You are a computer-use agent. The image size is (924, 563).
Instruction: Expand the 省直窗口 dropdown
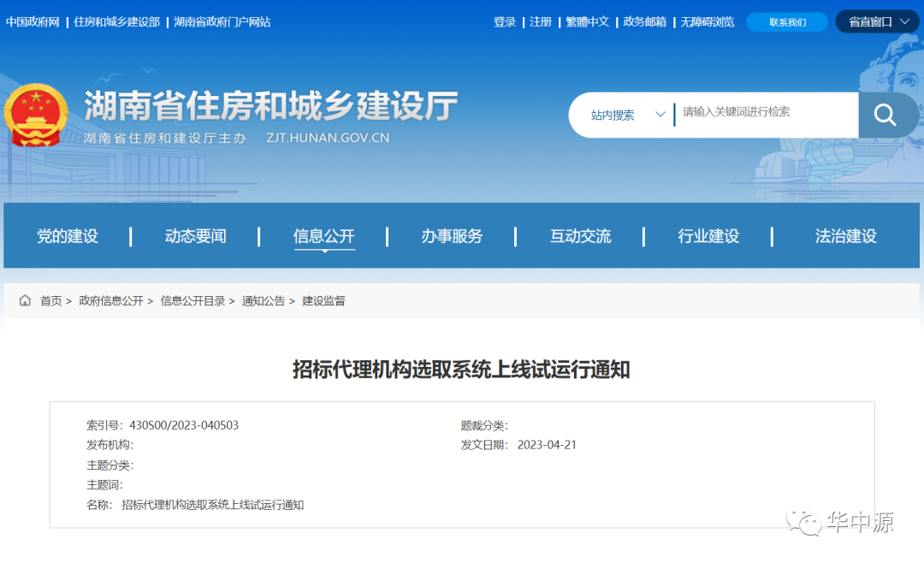(878, 21)
